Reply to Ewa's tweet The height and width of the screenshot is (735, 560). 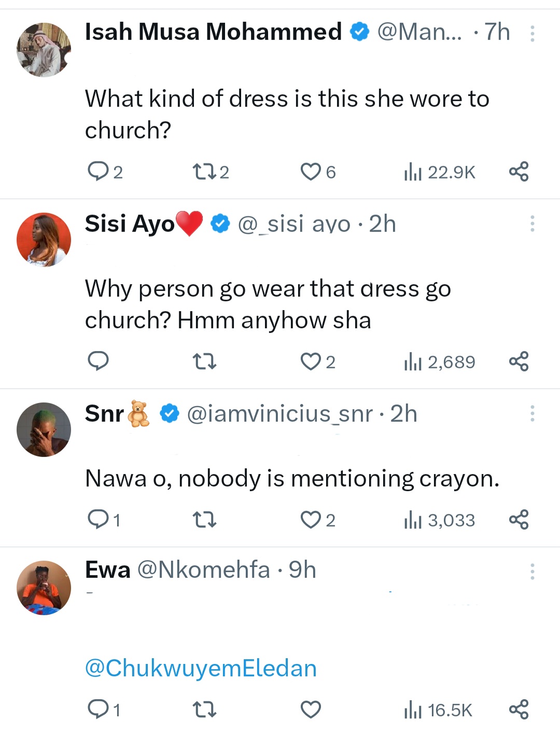(x=98, y=709)
